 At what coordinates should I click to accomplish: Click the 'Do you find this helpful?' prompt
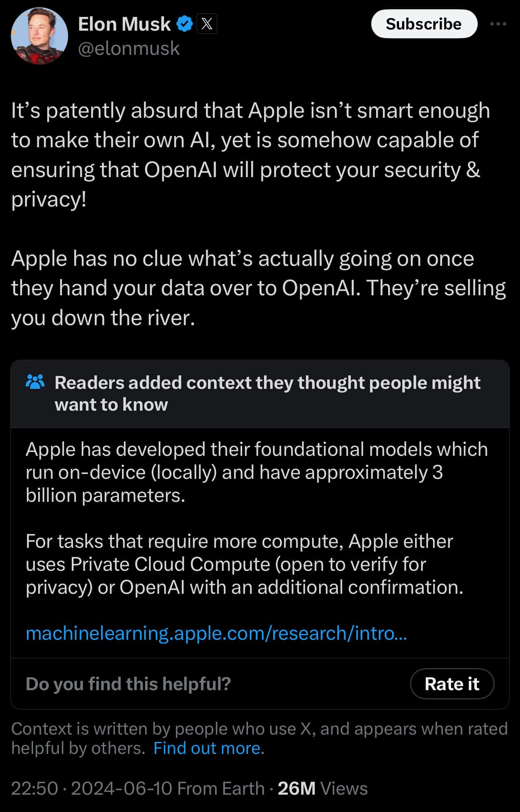tap(128, 684)
